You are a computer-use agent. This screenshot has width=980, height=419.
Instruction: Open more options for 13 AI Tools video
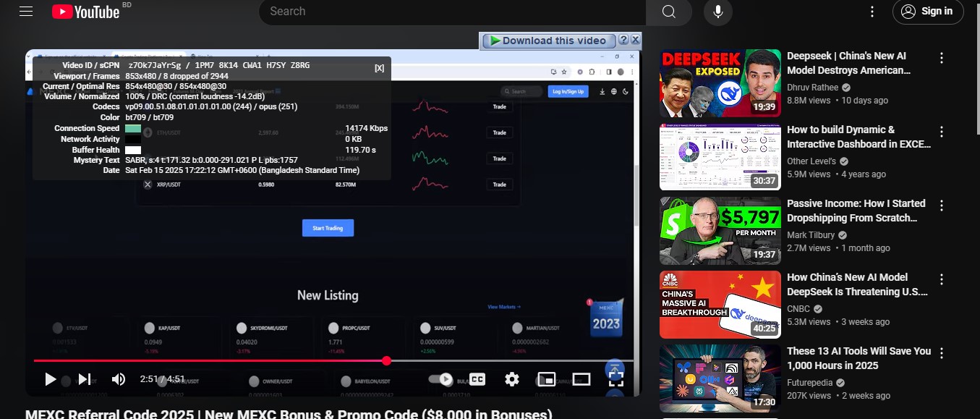[x=942, y=353]
